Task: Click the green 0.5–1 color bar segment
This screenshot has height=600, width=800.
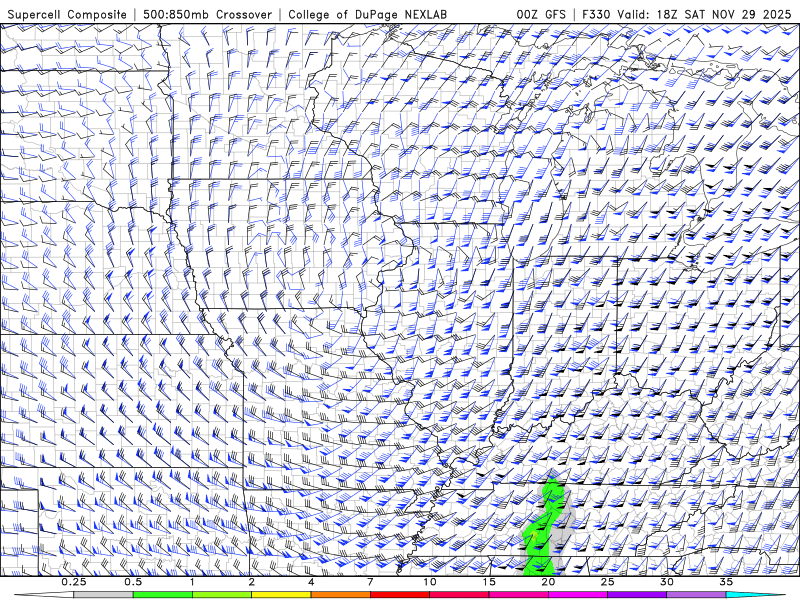Action: click(x=163, y=595)
